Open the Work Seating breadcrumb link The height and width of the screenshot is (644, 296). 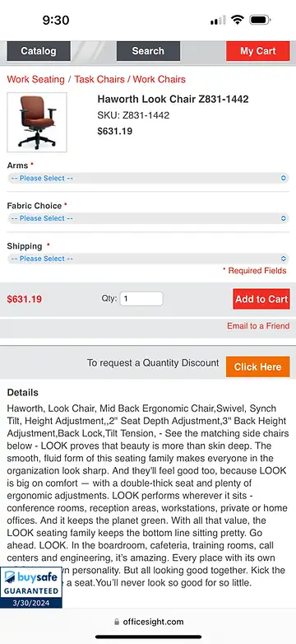(35, 79)
